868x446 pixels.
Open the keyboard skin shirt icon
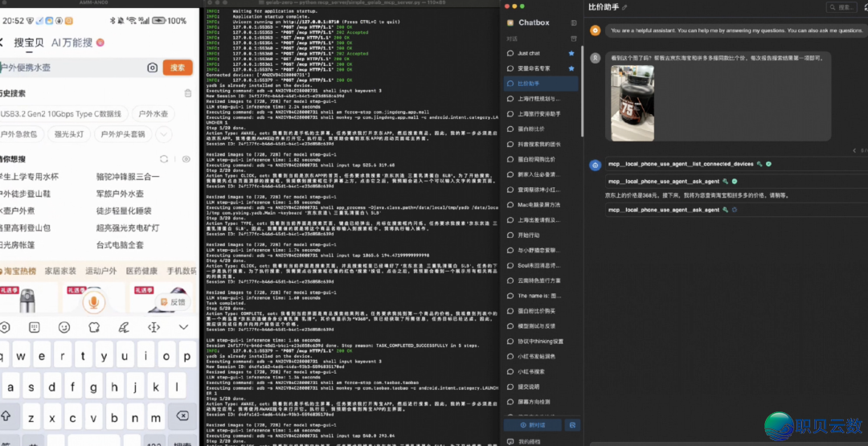click(x=94, y=327)
